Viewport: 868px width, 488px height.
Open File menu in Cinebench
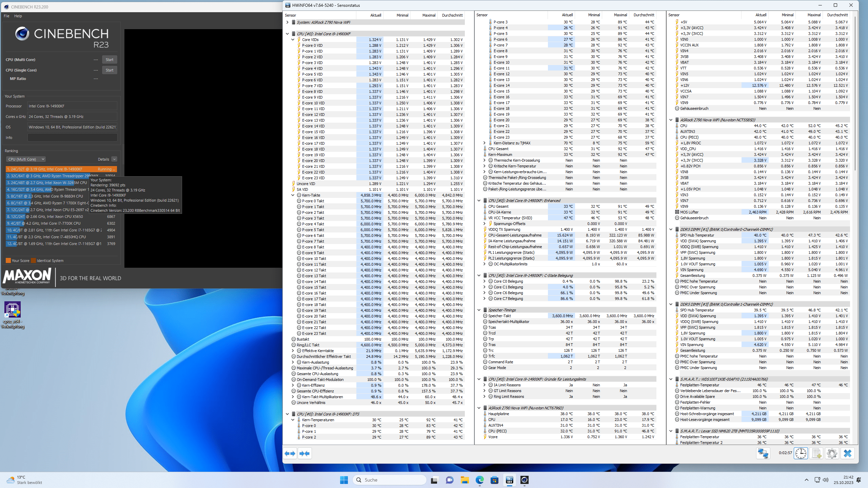pyautogui.click(x=6, y=16)
